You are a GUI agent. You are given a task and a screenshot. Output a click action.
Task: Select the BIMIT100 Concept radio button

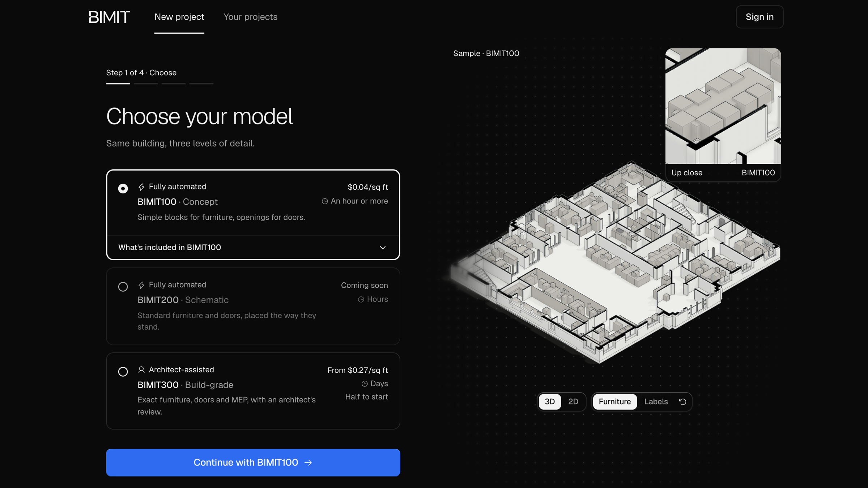coord(123,189)
